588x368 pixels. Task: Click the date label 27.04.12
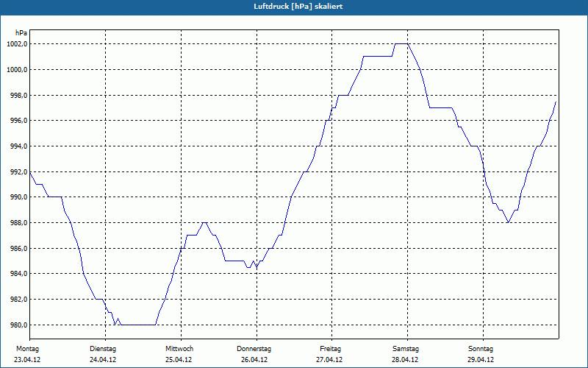tap(329, 360)
